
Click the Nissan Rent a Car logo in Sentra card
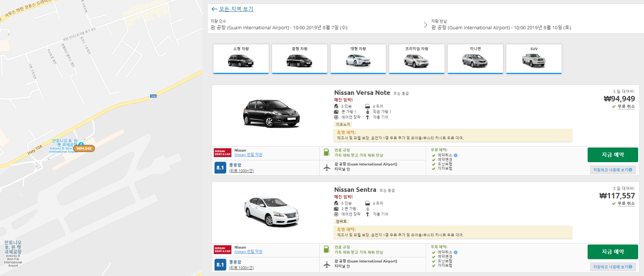coord(223,250)
